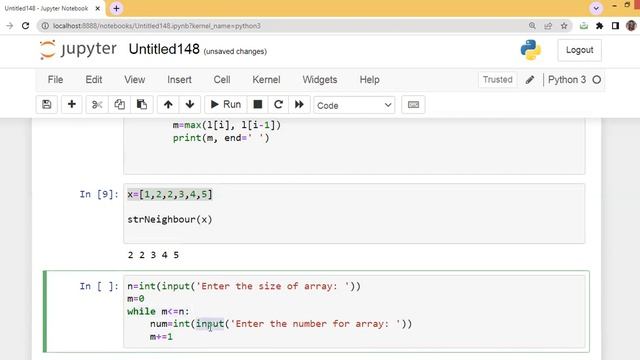Click the kernel idle circle indicator
The width and height of the screenshot is (640, 360).
click(x=596, y=80)
